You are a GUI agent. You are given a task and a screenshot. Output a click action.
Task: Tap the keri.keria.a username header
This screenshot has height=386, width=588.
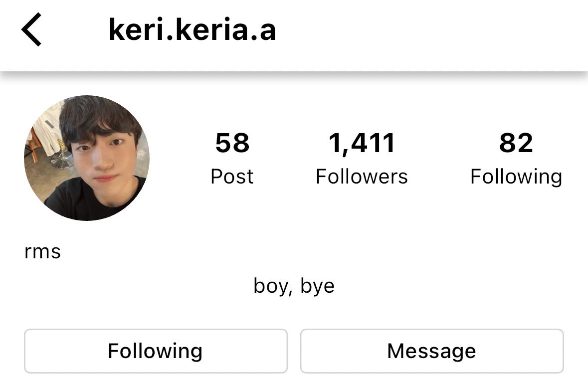pyautogui.click(x=192, y=29)
